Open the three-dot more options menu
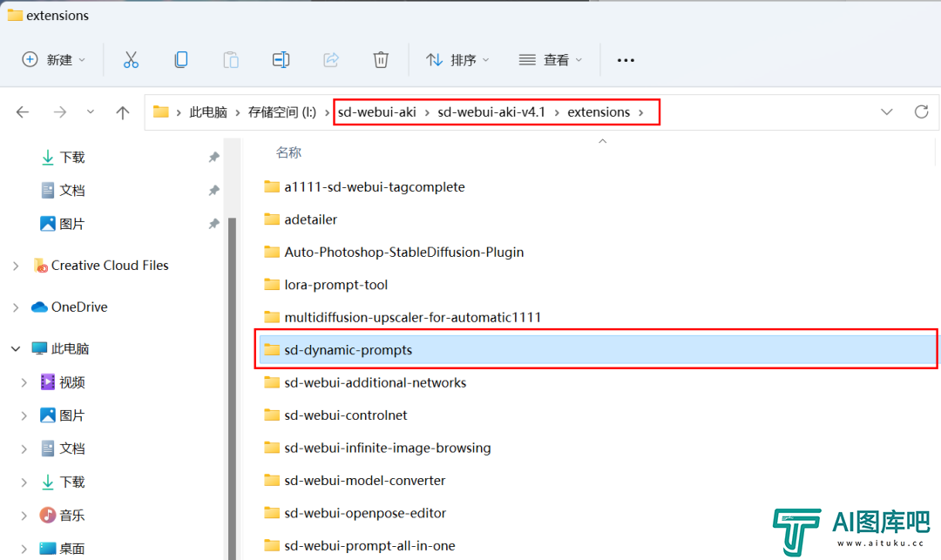 pyautogui.click(x=626, y=60)
